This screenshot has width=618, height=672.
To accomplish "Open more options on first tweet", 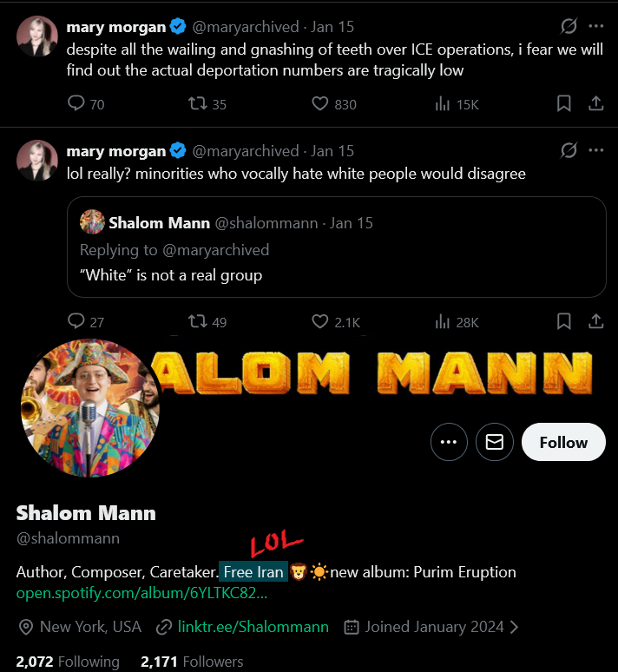I will tap(595, 26).
